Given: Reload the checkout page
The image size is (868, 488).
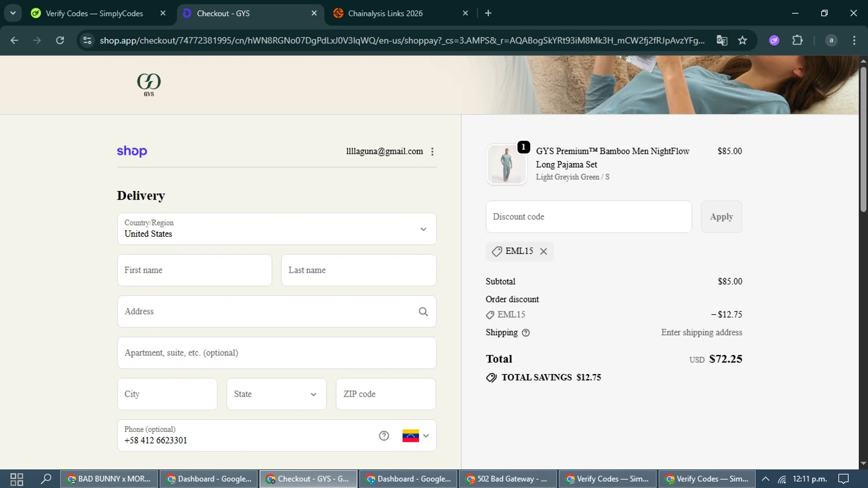Looking at the screenshot, I should pyautogui.click(x=60, y=41).
